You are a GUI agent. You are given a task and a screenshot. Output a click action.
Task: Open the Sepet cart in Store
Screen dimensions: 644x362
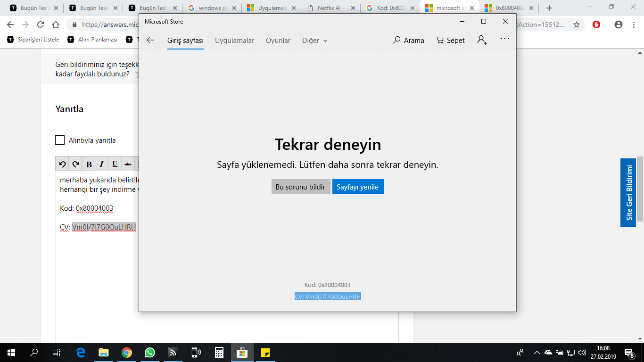(x=450, y=41)
